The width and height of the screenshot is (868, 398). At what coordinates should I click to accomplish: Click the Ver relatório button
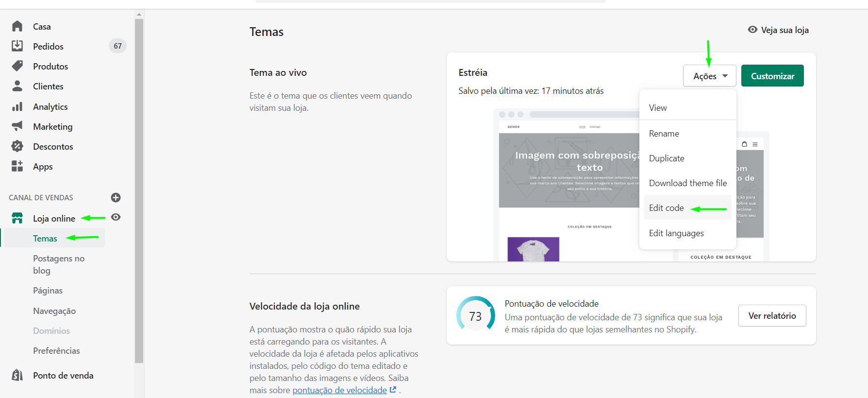pos(772,316)
